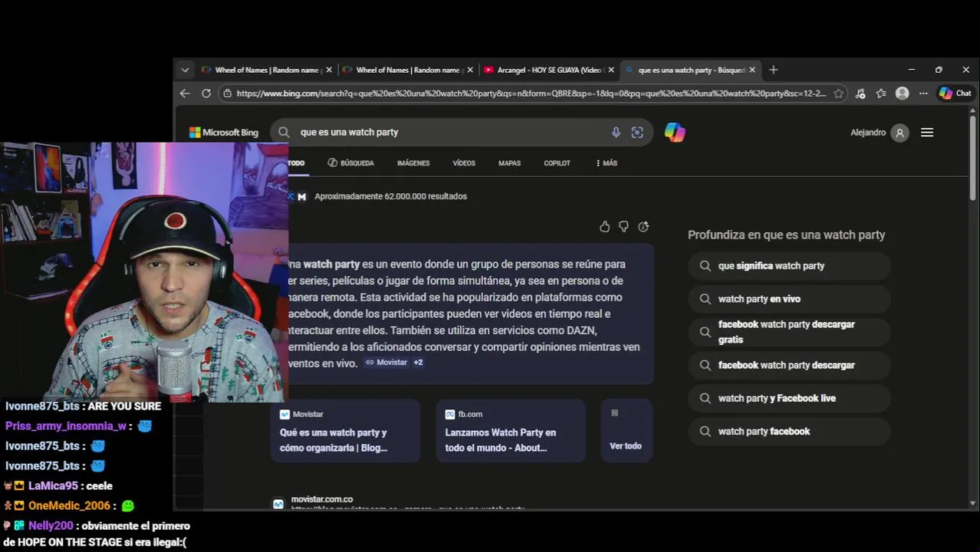
Task: Dislike the answer with thumbs down
Action: point(623,227)
